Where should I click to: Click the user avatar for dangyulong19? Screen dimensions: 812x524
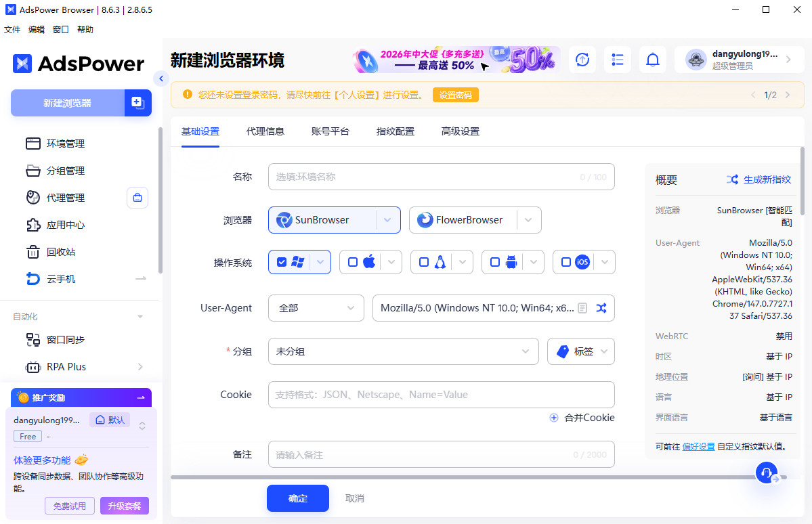coord(696,60)
